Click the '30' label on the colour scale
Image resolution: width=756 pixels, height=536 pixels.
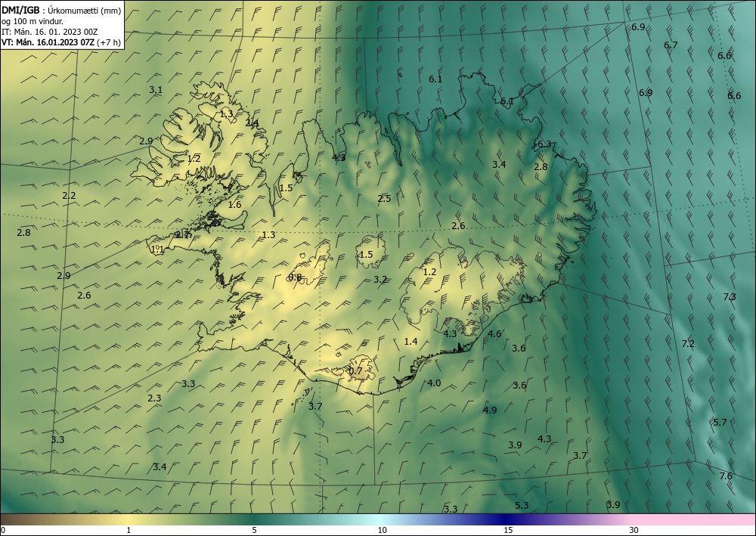634,530
